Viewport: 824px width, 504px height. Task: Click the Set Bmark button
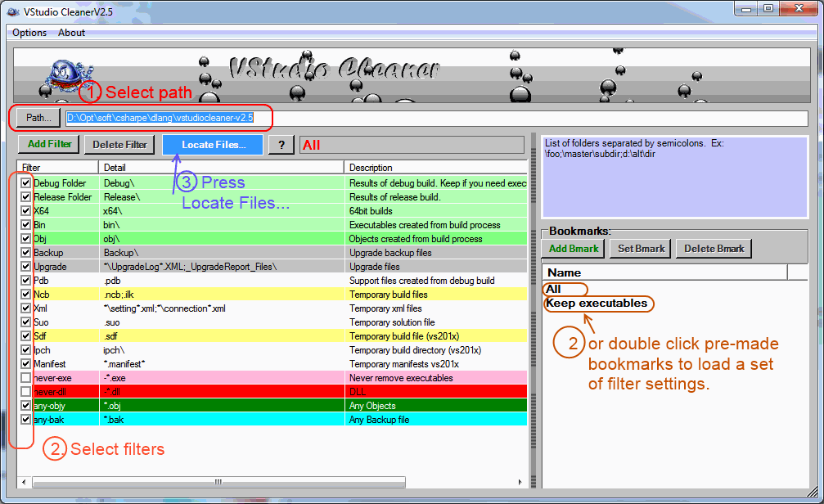(642, 249)
